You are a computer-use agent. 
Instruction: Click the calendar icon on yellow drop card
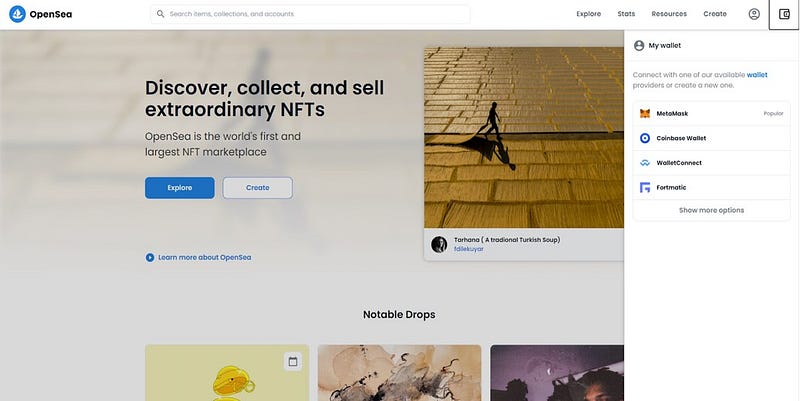click(293, 361)
